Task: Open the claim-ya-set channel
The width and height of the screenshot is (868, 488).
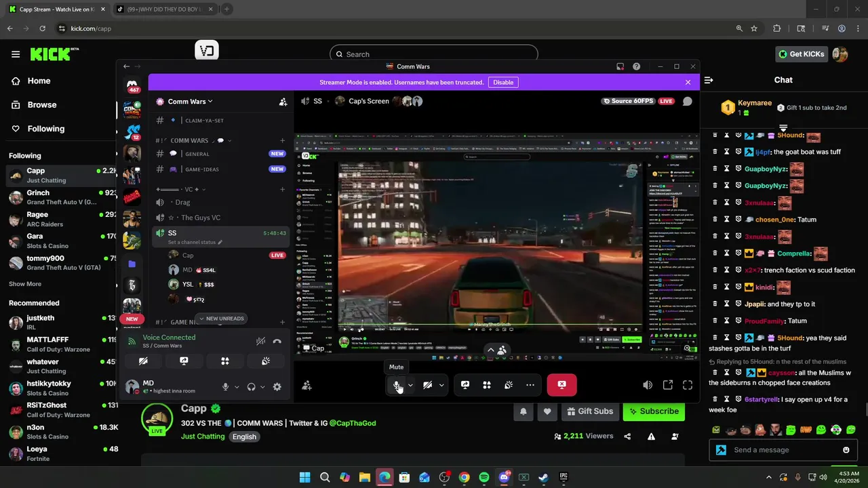Action: 220,120
